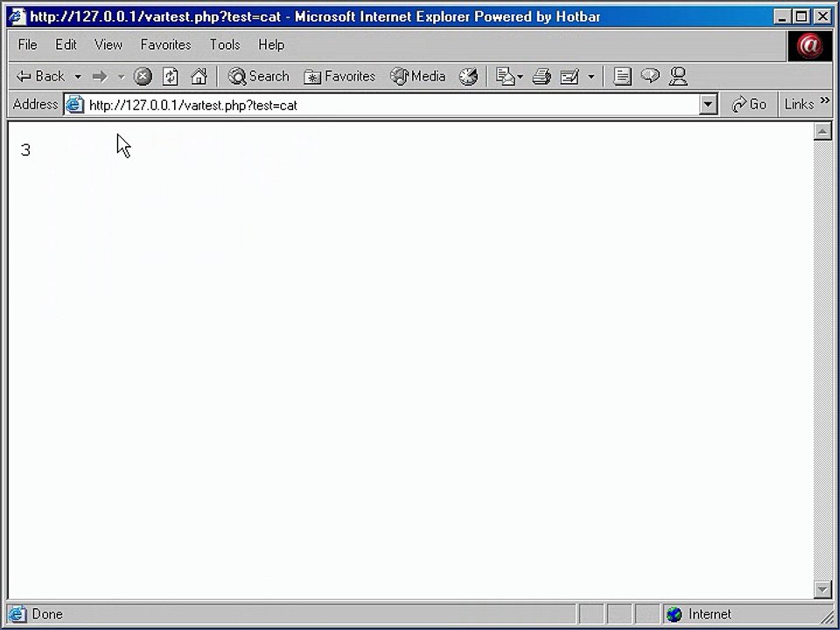The image size is (840, 630).
Task: Click the scrollbar down arrow
Action: point(822,589)
